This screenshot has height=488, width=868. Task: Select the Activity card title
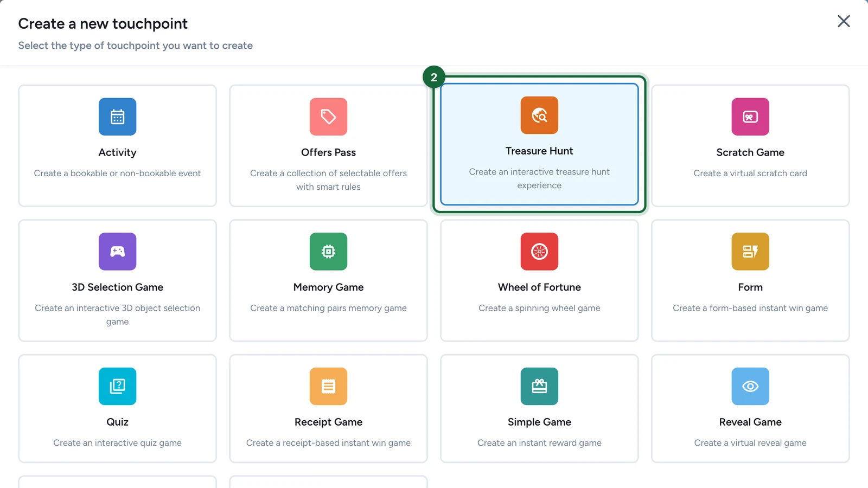[117, 152]
